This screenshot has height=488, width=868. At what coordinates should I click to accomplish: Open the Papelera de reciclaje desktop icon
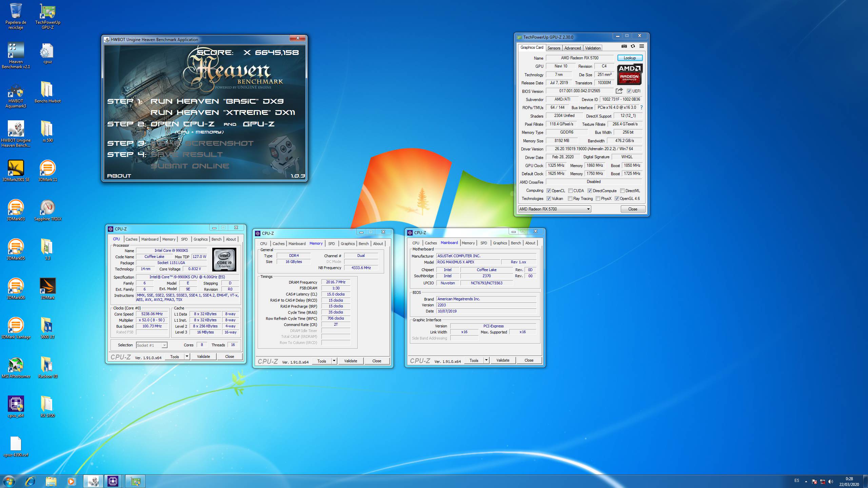pyautogui.click(x=16, y=16)
